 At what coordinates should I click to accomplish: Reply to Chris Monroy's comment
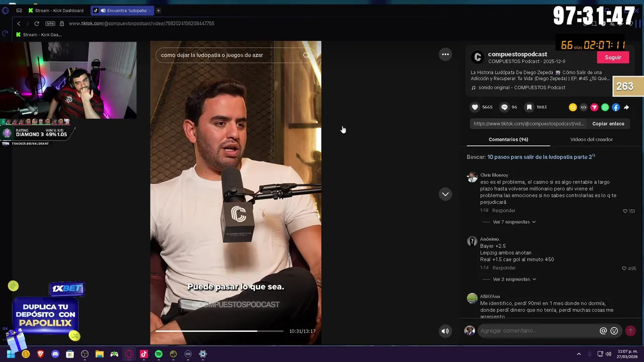tap(504, 211)
